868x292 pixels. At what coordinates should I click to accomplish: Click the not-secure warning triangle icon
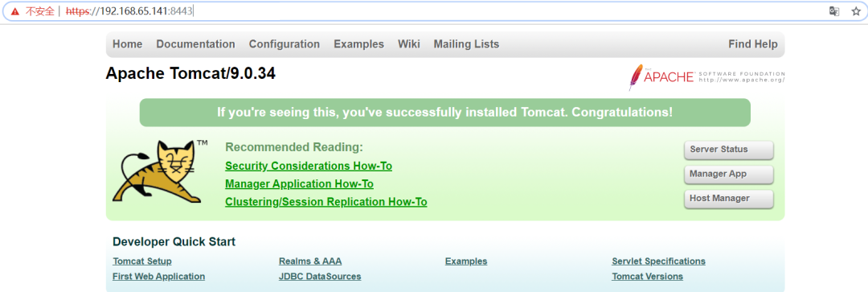(15, 11)
